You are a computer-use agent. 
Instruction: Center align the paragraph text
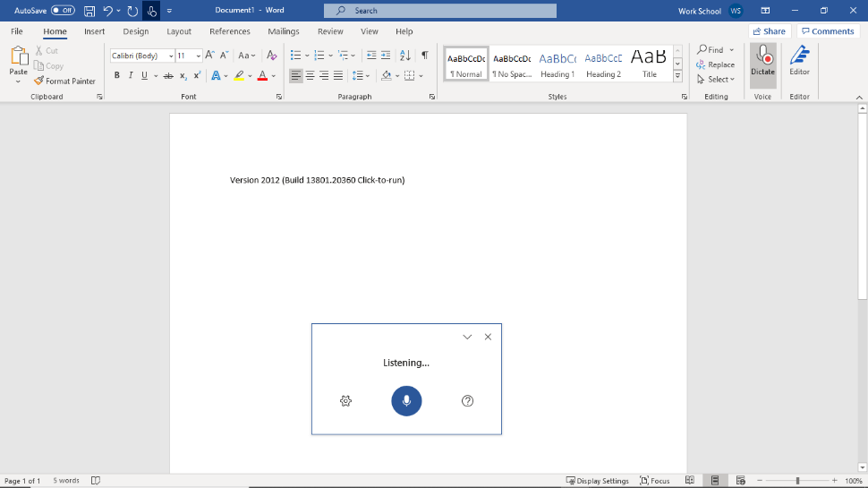tap(310, 76)
